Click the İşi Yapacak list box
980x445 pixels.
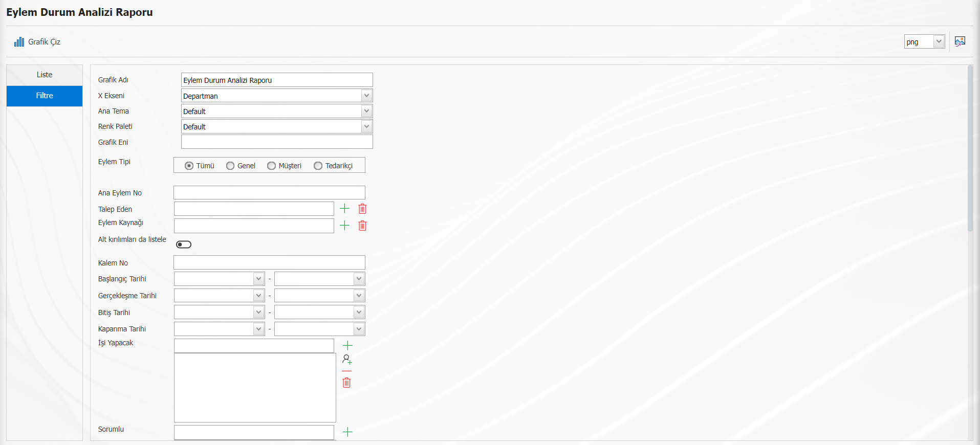255,388
